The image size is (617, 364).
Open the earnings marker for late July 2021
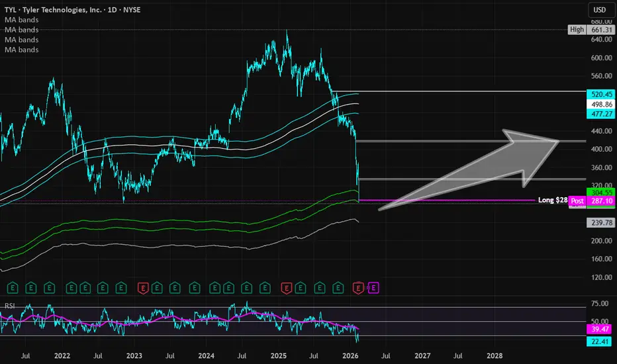pos(31,288)
